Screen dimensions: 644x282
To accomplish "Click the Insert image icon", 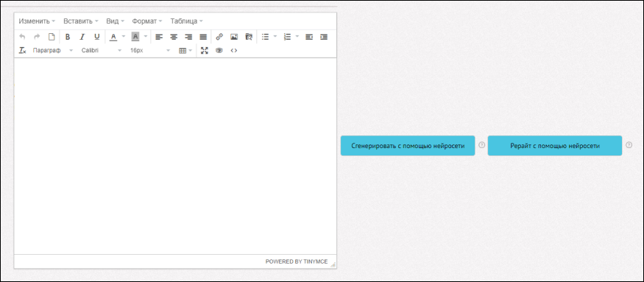I will [x=234, y=37].
